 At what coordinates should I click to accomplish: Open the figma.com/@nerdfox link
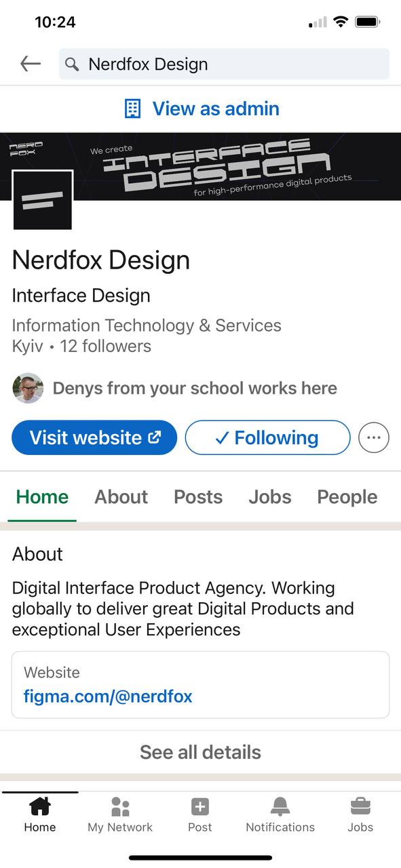(x=108, y=696)
